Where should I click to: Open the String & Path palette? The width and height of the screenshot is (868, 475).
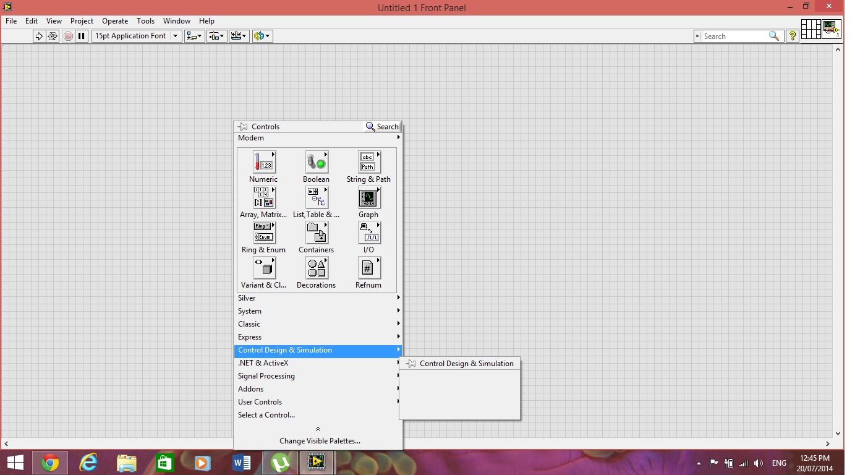tap(368, 163)
